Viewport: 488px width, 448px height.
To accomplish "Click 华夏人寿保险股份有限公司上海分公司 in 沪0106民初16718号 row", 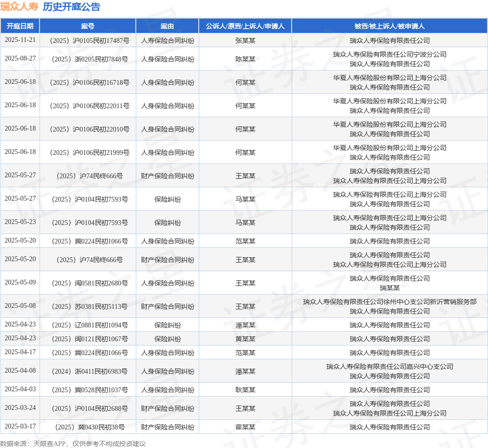I will [390, 78].
